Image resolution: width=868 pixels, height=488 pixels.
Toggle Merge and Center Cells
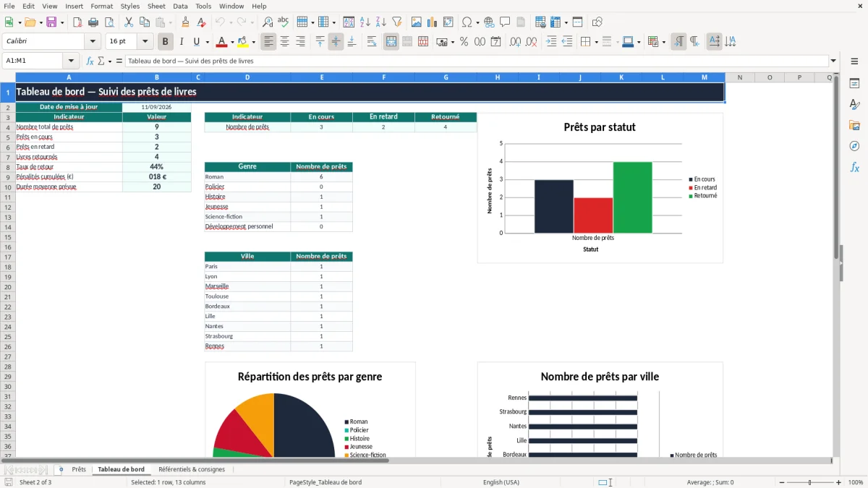click(x=391, y=42)
